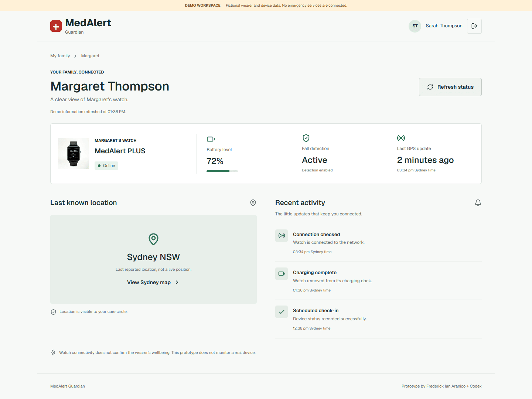Click the bell icon beside Recent activity

click(478, 203)
